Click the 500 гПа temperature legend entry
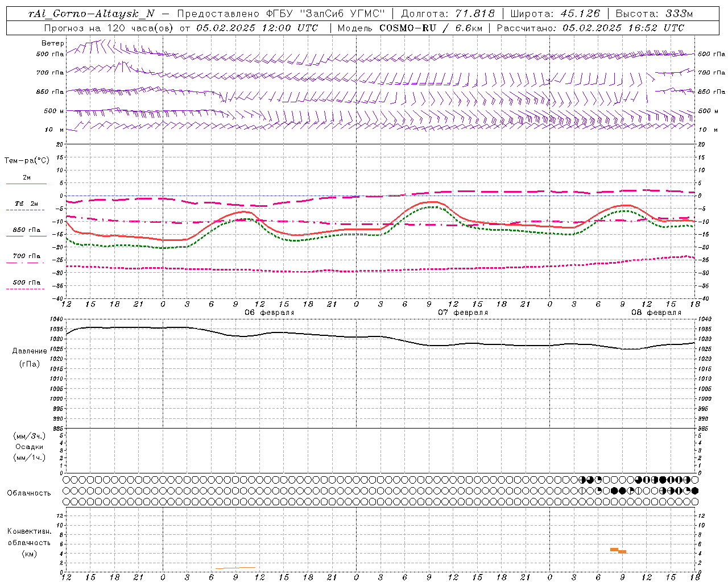Image resolution: width=728 pixels, height=582 pixels. 26,282
